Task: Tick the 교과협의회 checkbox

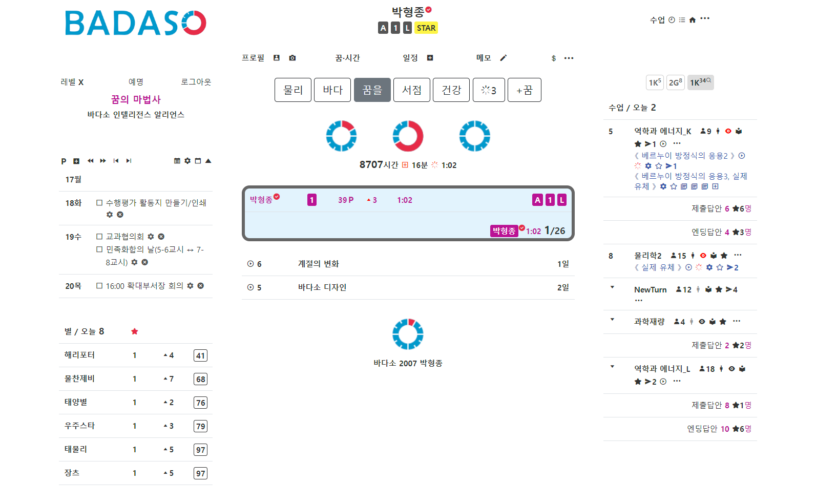Action: pos(100,237)
